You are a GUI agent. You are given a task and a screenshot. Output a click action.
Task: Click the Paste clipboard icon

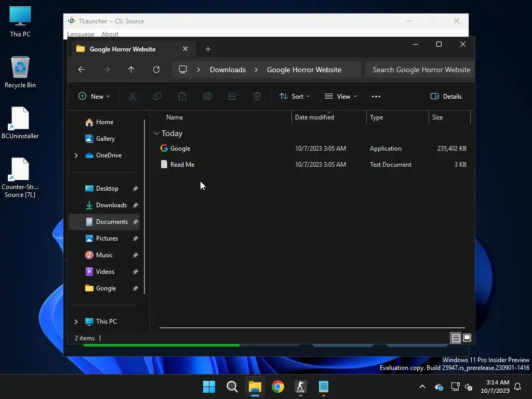click(x=182, y=96)
